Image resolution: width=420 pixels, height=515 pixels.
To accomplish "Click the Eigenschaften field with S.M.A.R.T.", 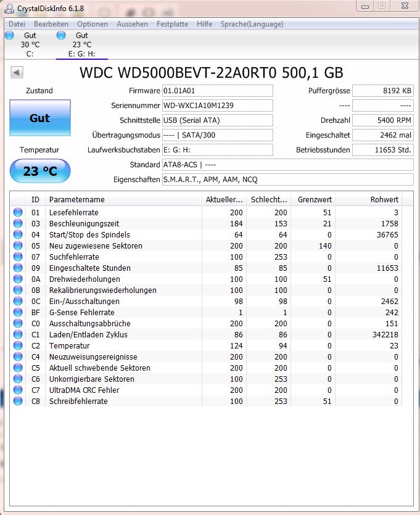I will (x=287, y=179).
